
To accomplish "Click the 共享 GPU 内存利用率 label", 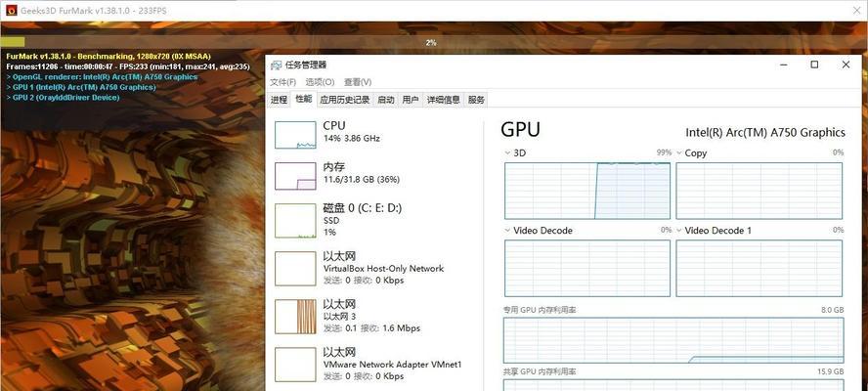I will (540, 371).
